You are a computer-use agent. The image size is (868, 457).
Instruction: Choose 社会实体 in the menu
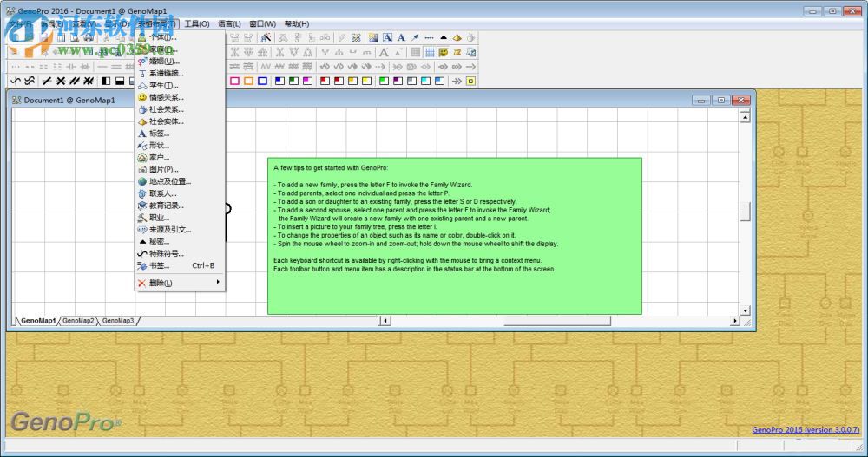(180, 121)
